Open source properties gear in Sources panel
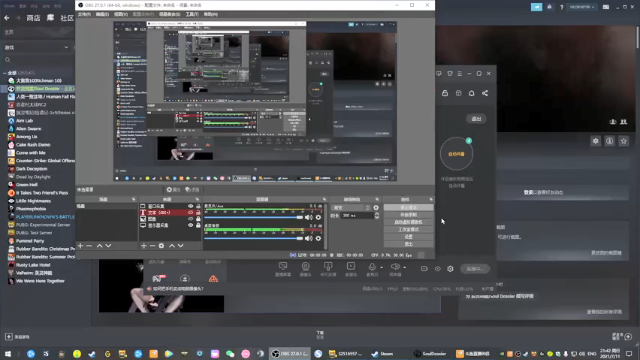640x360 pixels. [x=161, y=246]
